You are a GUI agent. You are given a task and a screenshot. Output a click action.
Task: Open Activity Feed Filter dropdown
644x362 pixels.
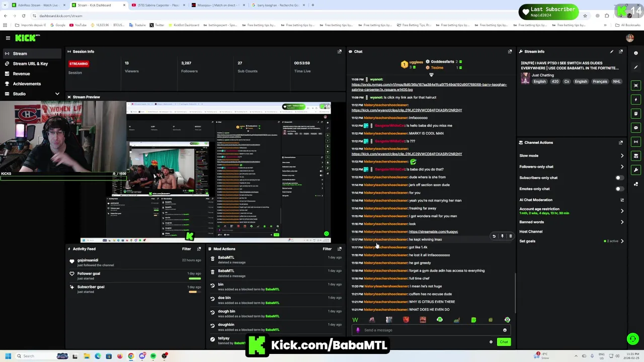pos(186,249)
